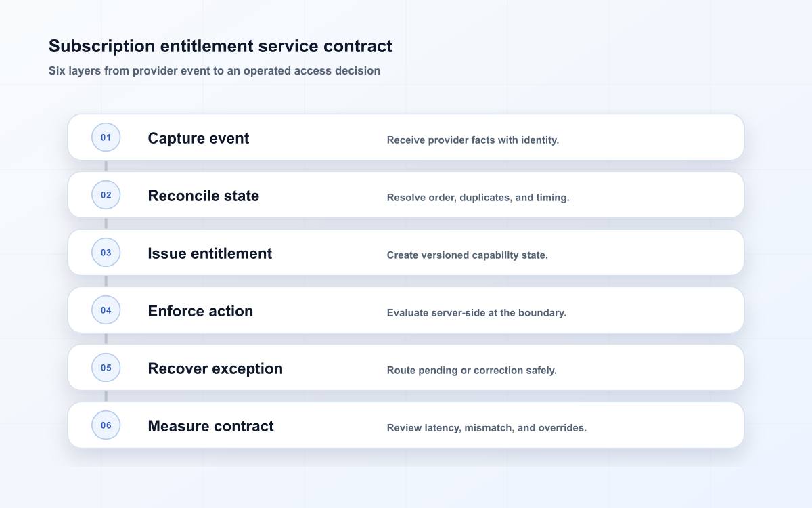Select the 'Six layers from provider event' subtitle
Screen dimensions: 812x508
coord(215,70)
